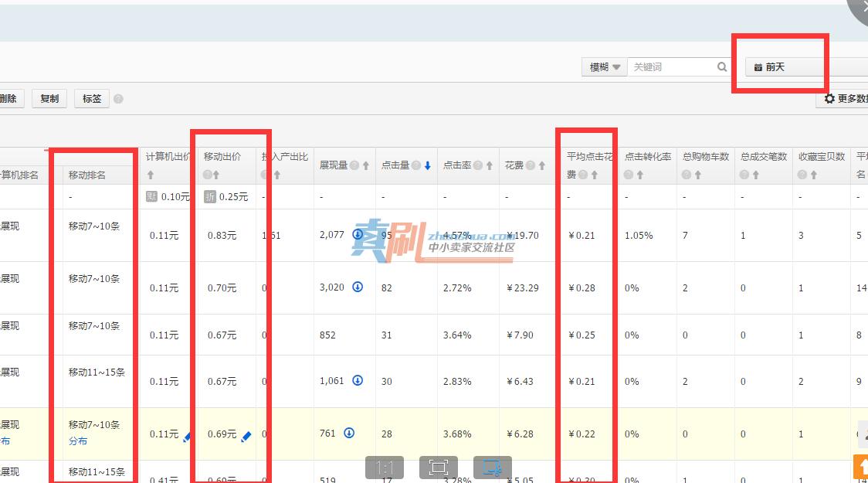
Task: Click the blue circle icon beside 761
Action: [349, 433]
